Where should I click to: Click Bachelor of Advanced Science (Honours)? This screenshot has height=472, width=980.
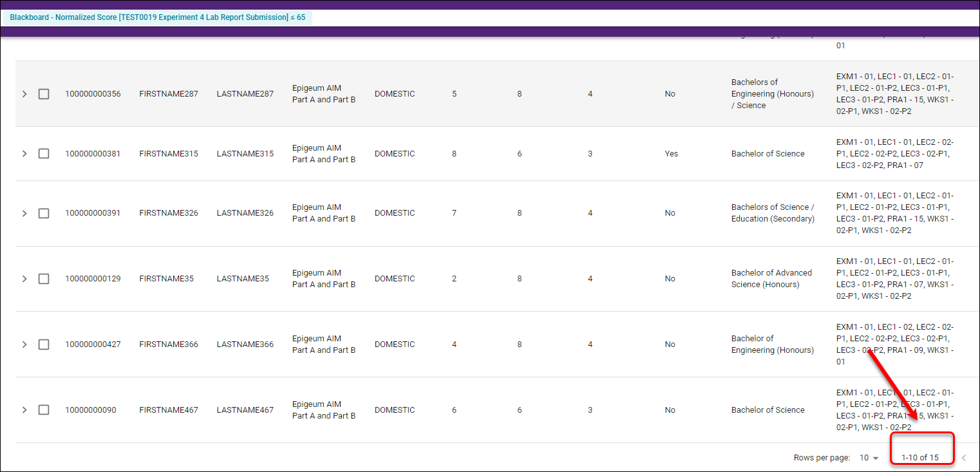click(x=771, y=279)
